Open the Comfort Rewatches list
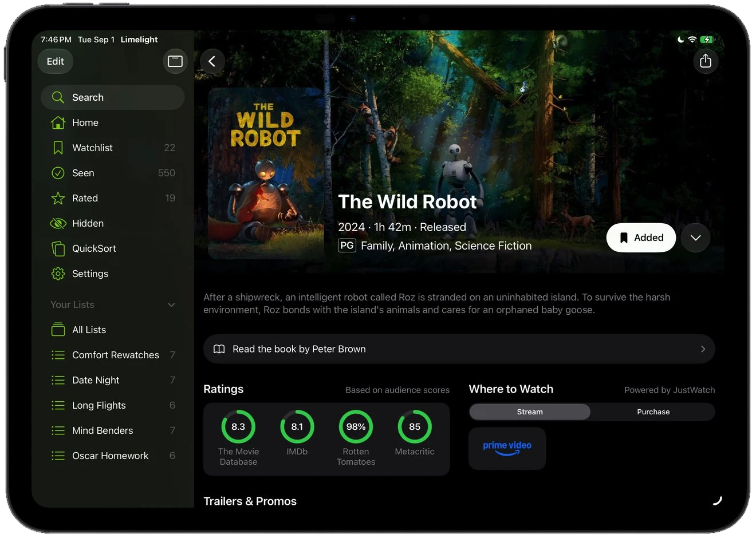The height and width of the screenshot is (538, 756). click(x=113, y=355)
